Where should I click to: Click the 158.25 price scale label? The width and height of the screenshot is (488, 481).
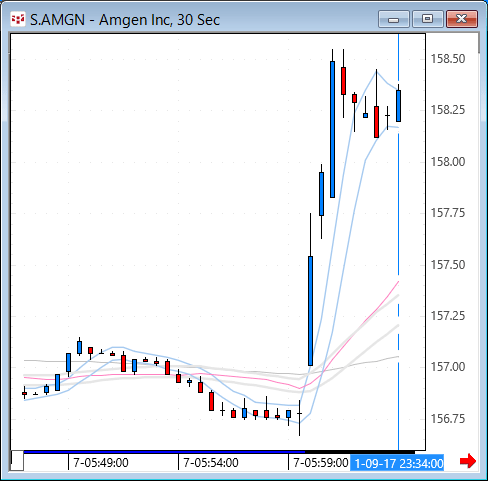pyautogui.click(x=448, y=110)
